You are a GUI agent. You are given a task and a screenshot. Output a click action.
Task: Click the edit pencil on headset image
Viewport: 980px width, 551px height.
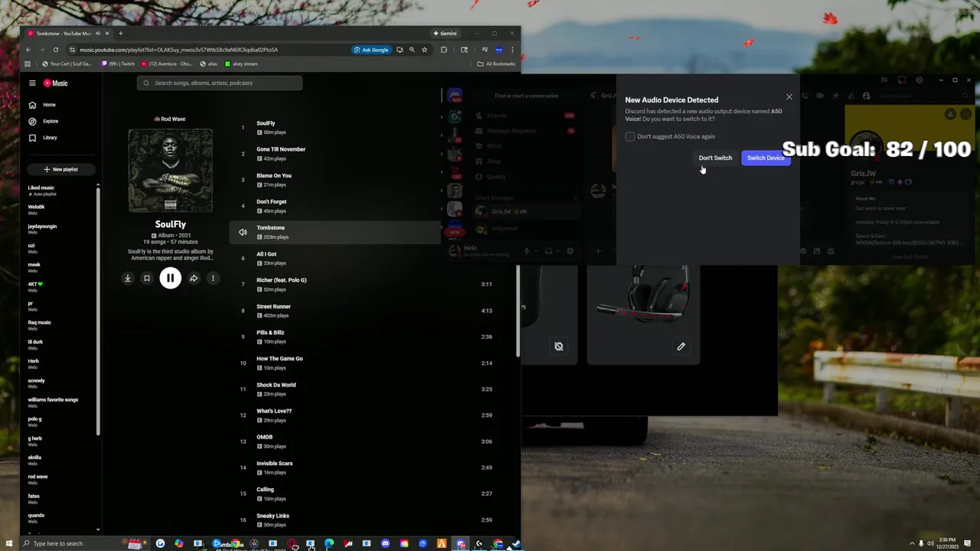click(681, 347)
